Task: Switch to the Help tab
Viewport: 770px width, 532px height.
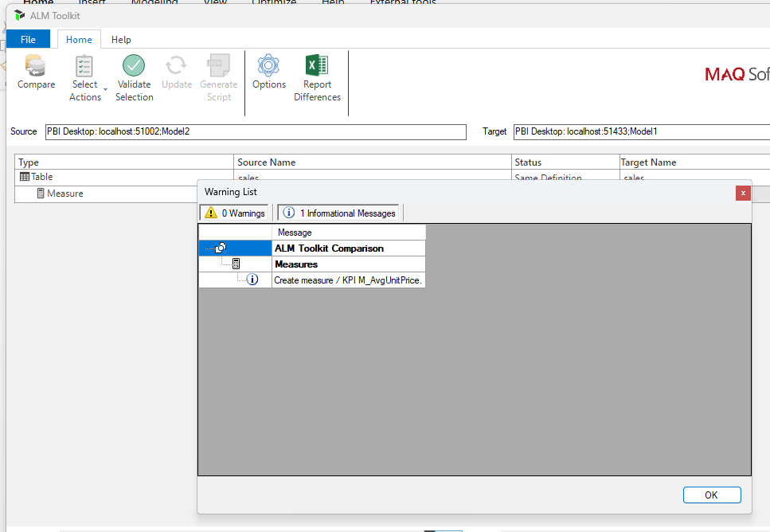Action: pyautogui.click(x=121, y=39)
